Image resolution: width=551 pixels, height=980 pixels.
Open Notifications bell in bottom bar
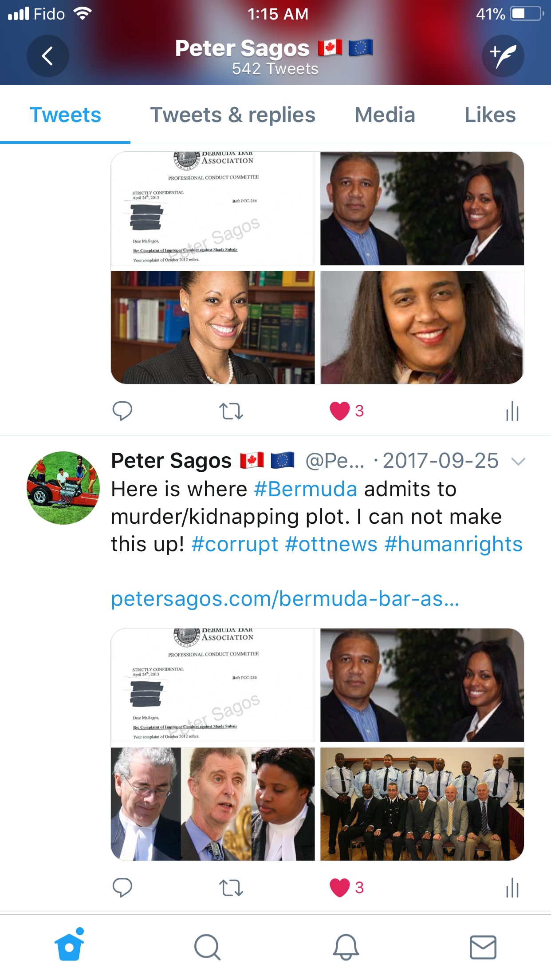click(346, 947)
